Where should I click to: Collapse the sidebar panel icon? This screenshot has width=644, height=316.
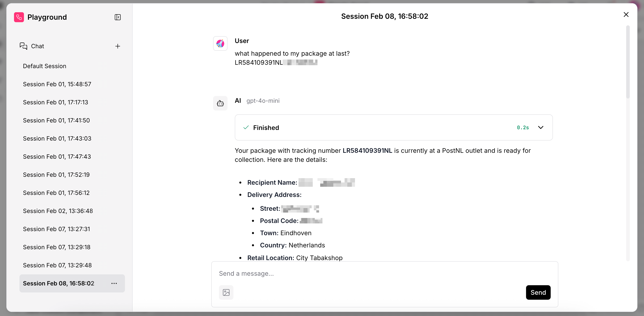point(118,17)
